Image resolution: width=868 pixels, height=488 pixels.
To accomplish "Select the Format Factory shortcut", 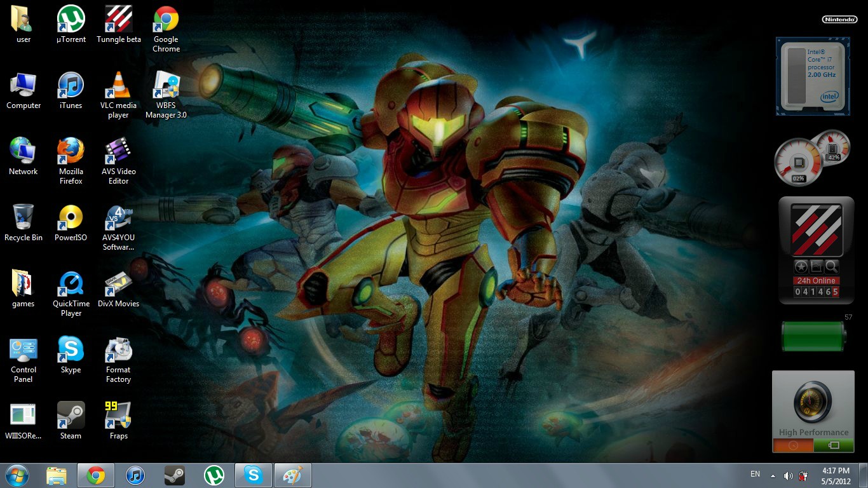I will point(119,360).
